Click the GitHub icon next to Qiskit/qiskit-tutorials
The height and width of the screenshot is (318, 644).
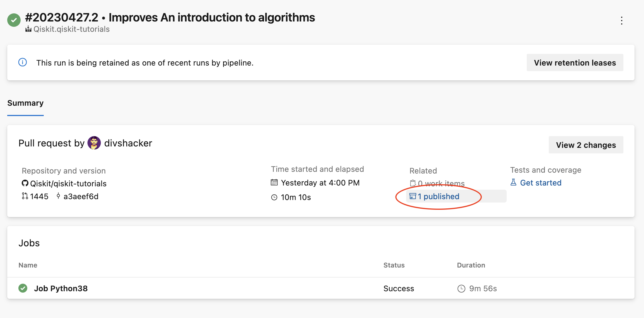pos(25,183)
